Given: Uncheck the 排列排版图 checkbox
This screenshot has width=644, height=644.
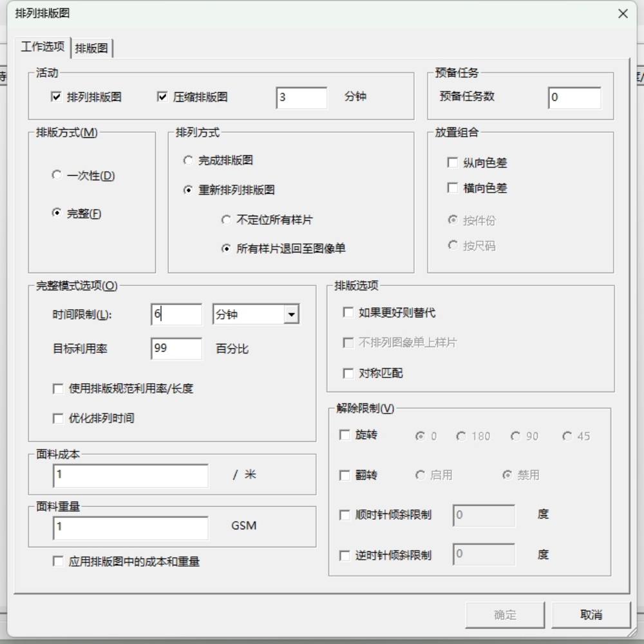Looking at the screenshot, I should (x=56, y=97).
